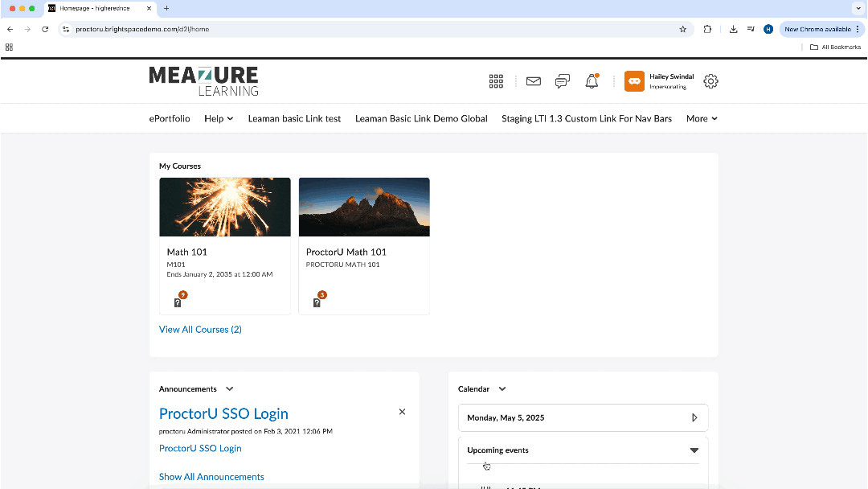This screenshot has height=489, width=868.
Task: Click the Ends January 2, 2035 text
Action: [x=219, y=275]
